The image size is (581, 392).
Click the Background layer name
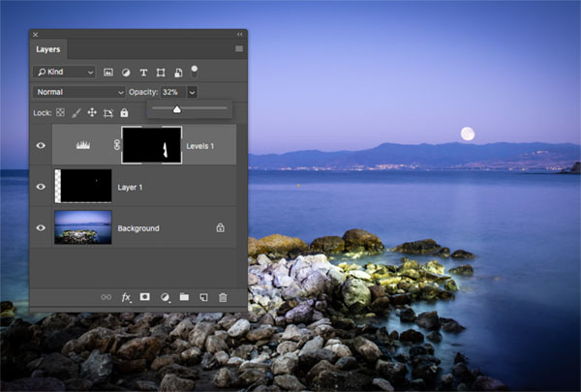click(x=138, y=228)
